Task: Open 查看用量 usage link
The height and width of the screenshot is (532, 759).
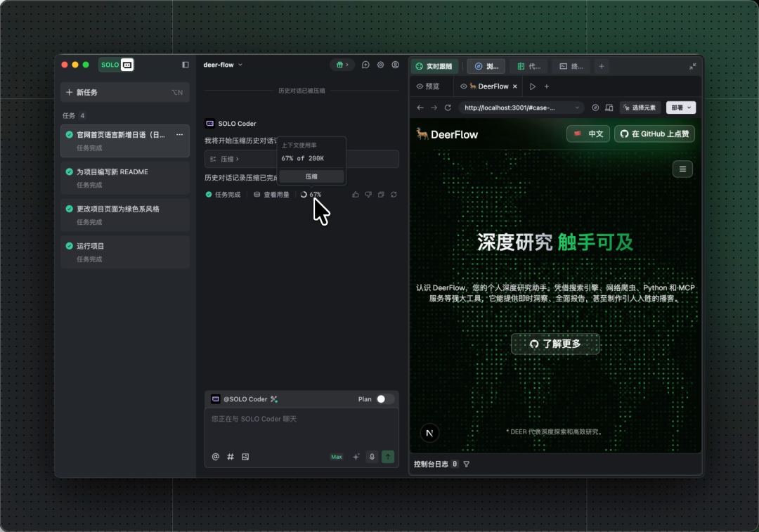Action: (271, 195)
